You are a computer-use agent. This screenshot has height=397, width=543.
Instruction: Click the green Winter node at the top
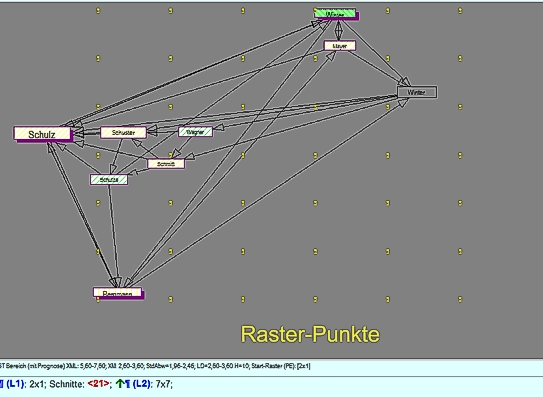(336, 14)
